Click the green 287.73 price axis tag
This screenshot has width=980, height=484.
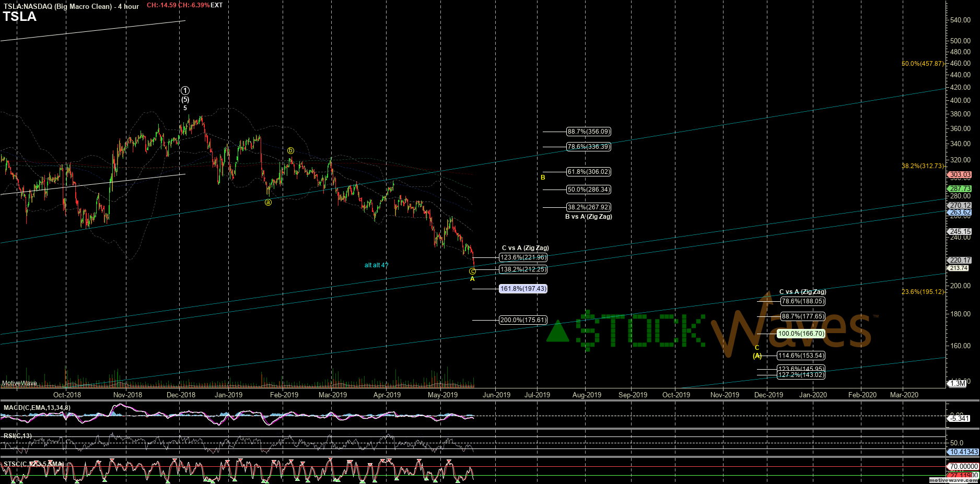pyautogui.click(x=960, y=188)
